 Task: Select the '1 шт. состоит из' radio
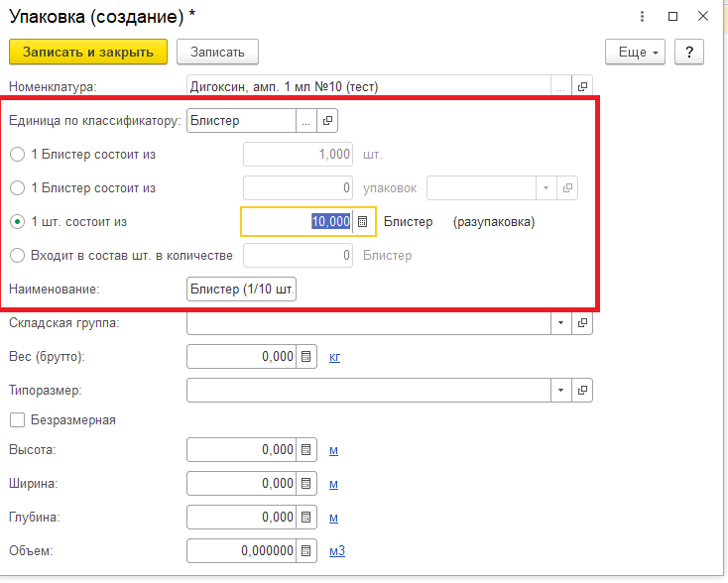(x=17, y=222)
